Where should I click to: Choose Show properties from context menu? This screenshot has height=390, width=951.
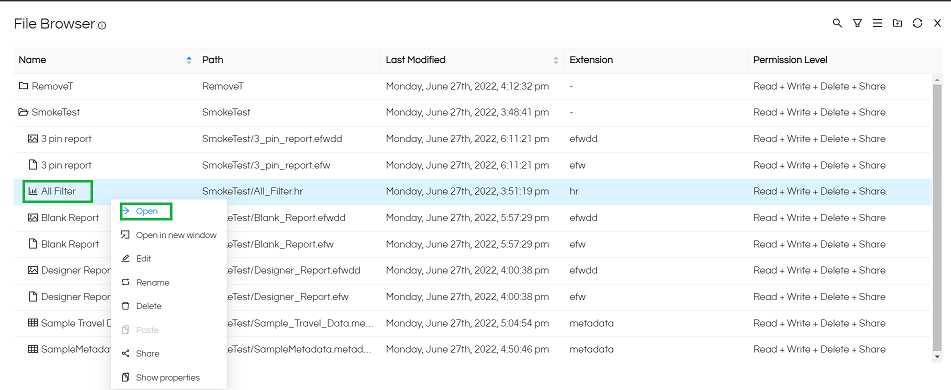coord(169,377)
